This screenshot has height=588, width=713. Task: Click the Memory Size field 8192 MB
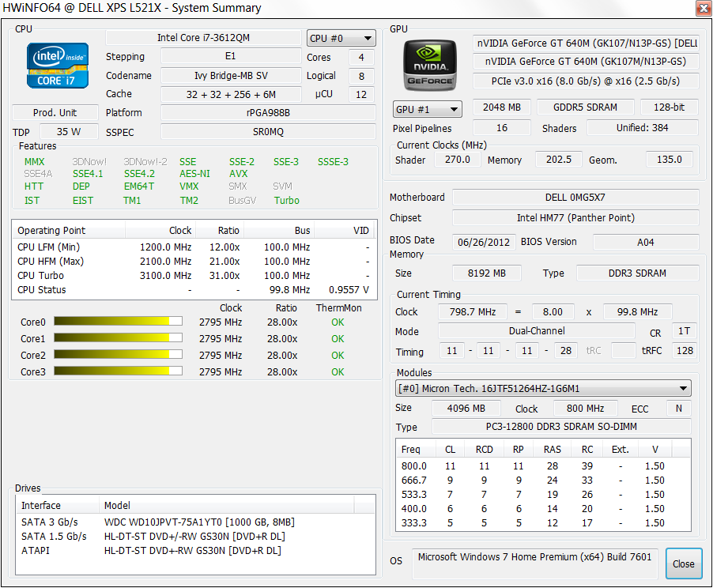click(x=487, y=273)
